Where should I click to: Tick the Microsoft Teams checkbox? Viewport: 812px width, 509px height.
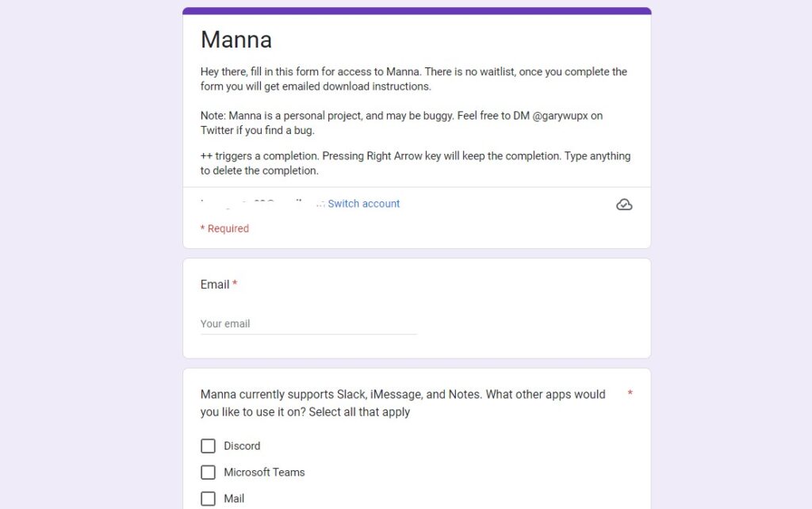pos(208,473)
